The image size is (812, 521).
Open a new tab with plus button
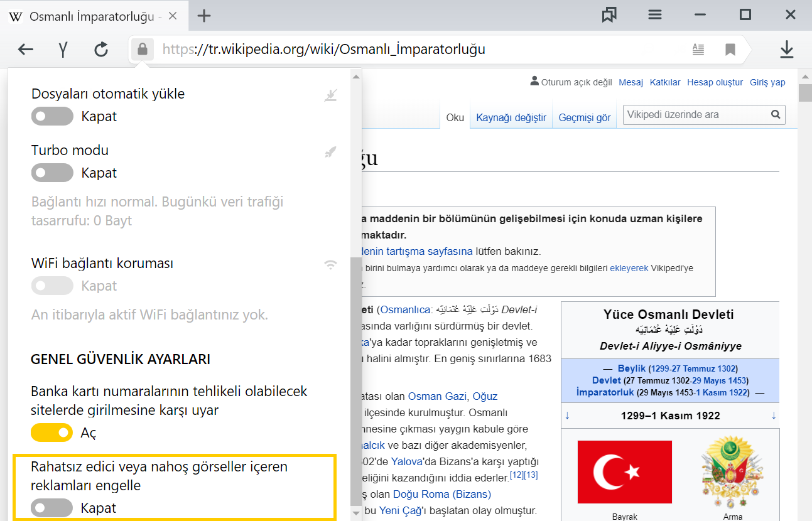pos(204,16)
